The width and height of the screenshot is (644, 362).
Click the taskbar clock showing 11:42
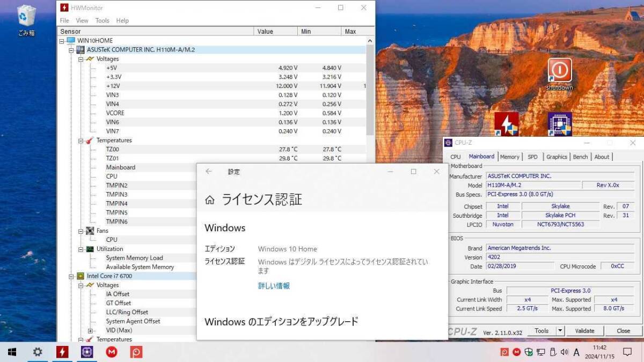[x=599, y=352]
